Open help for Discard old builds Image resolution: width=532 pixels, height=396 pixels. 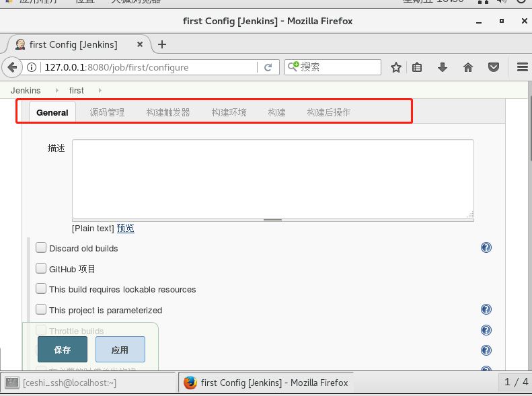[486, 247]
